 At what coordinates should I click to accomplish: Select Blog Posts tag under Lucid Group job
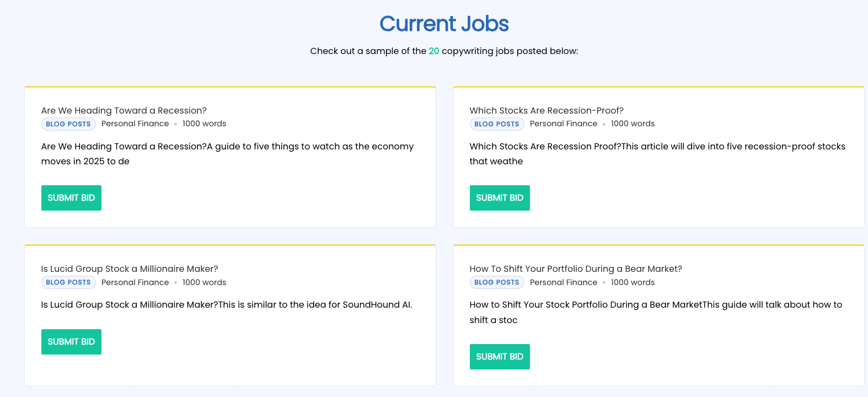pyautogui.click(x=68, y=282)
